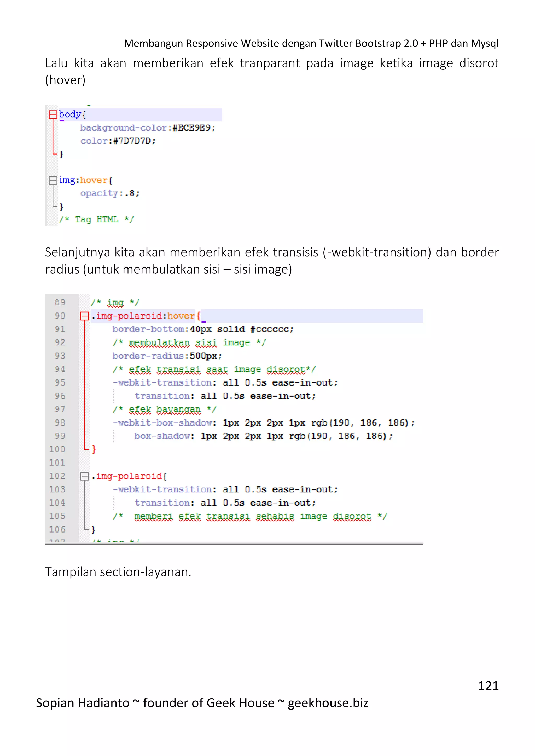Click the opacity:.8 declaration
Screen dimensions: 535x756
click(110, 193)
